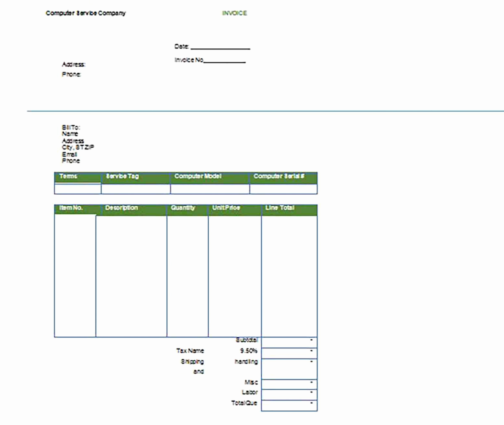Click the empty cell under Computer Serial #
This screenshot has height=425, width=504.
click(x=283, y=189)
